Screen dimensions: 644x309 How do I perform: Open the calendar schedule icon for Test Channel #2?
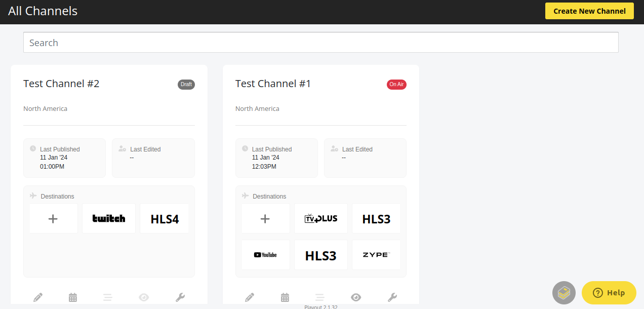tap(73, 297)
